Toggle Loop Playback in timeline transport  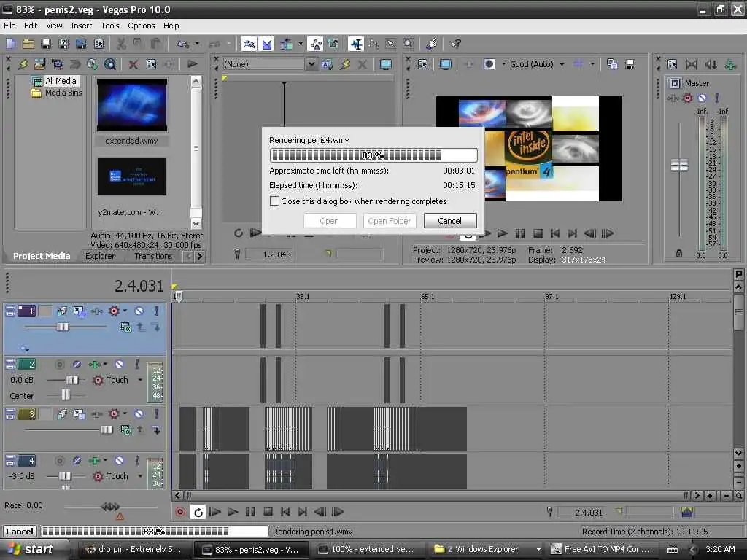coord(198,512)
